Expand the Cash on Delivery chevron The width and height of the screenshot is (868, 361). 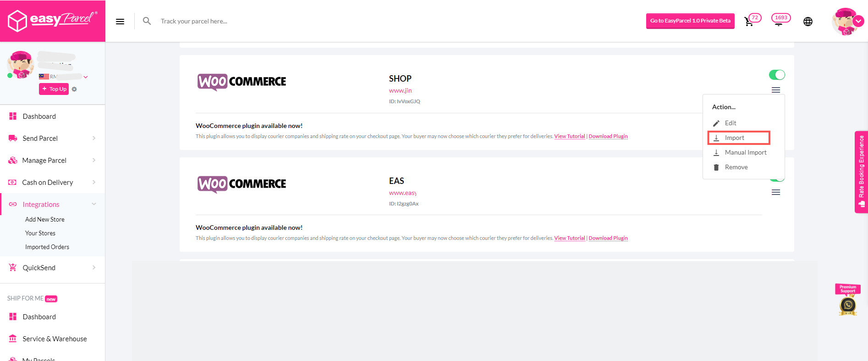tap(94, 182)
